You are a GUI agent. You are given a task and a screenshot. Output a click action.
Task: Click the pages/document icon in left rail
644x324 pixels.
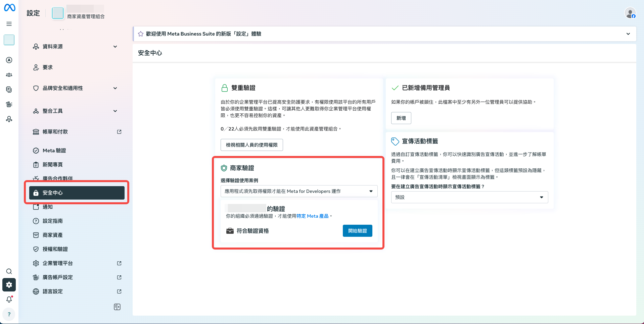click(9, 90)
